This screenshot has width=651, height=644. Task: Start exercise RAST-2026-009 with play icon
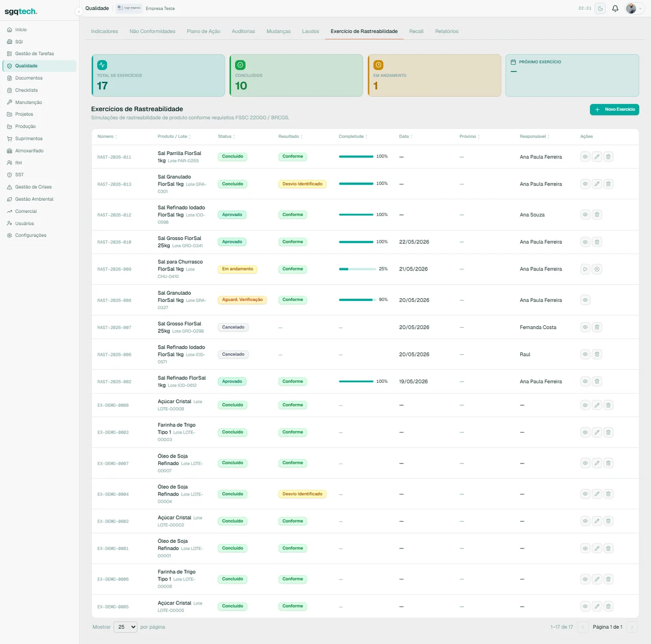(585, 269)
